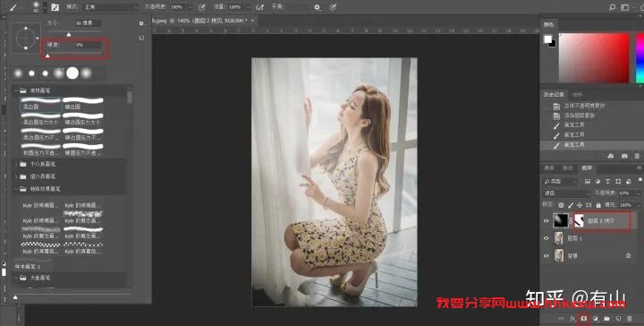This screenshot has width=644, height=326.
Task: Filter layers by pixel layers icon
Action: (588, 181)
